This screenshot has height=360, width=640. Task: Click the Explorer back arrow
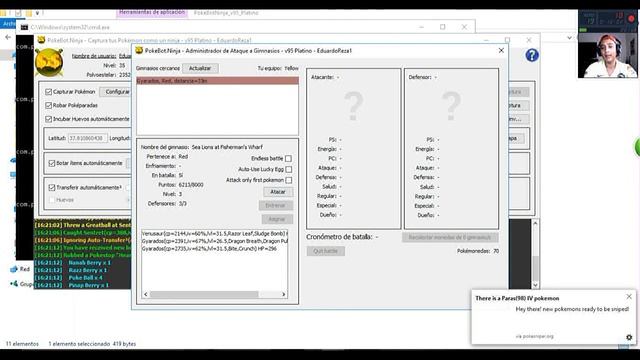pos(8,37)
